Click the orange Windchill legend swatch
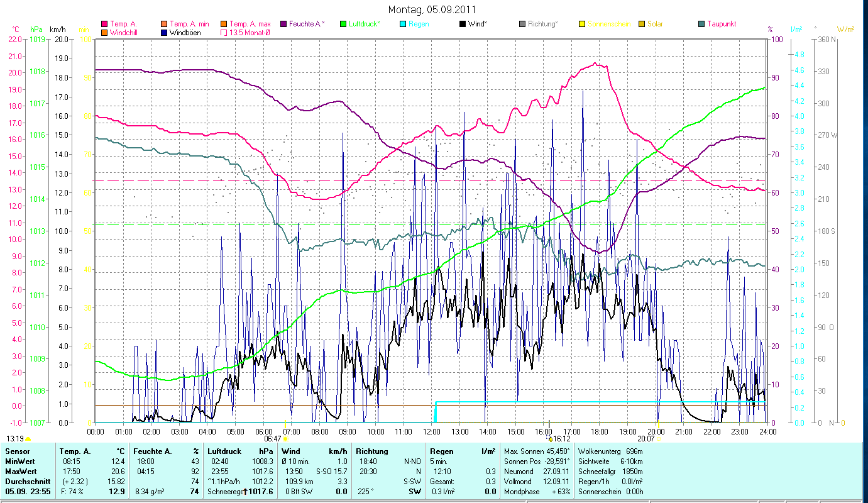 (104, 32)
